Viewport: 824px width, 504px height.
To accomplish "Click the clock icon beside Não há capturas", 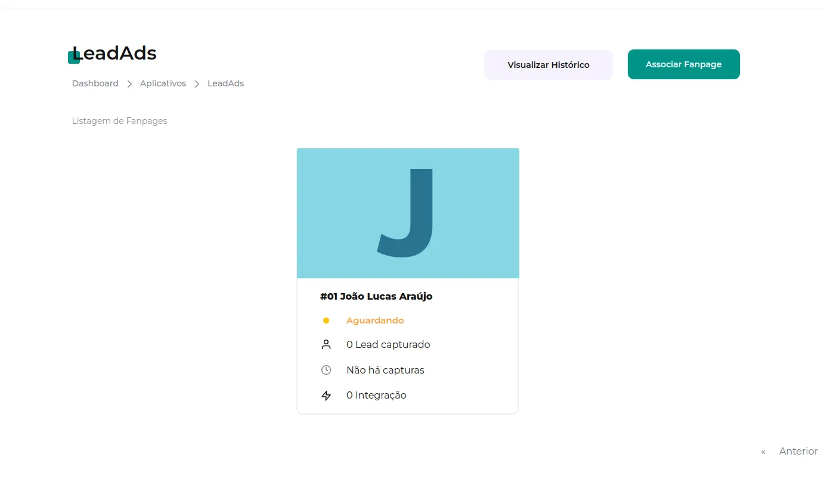I will 326,370.
